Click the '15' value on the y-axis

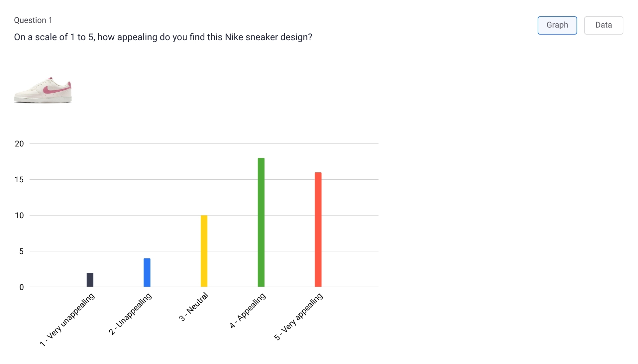[20, 179]
